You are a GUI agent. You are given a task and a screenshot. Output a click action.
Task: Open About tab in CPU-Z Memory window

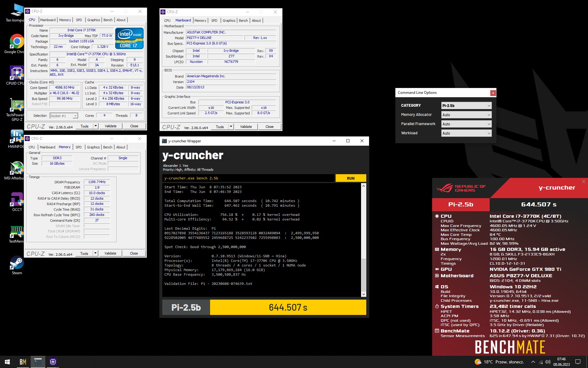tap(121, 147)
